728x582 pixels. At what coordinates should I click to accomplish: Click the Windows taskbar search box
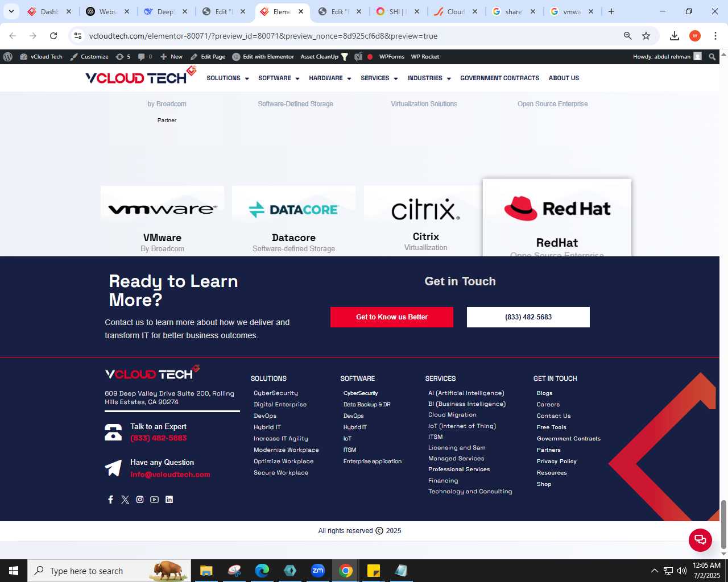[x=108, y=571]
